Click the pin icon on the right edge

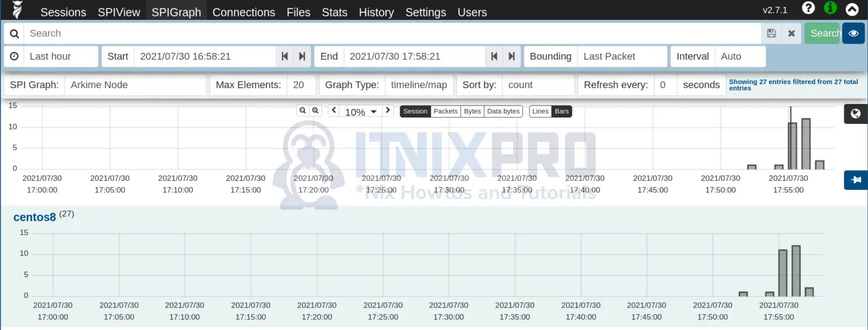tap(855, 180)
